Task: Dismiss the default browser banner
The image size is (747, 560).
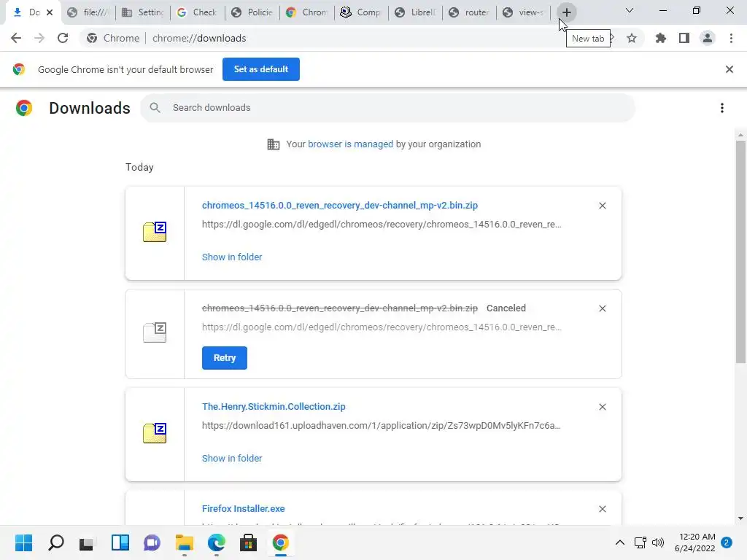Action: pyautogui.click(x=729, y=69)
